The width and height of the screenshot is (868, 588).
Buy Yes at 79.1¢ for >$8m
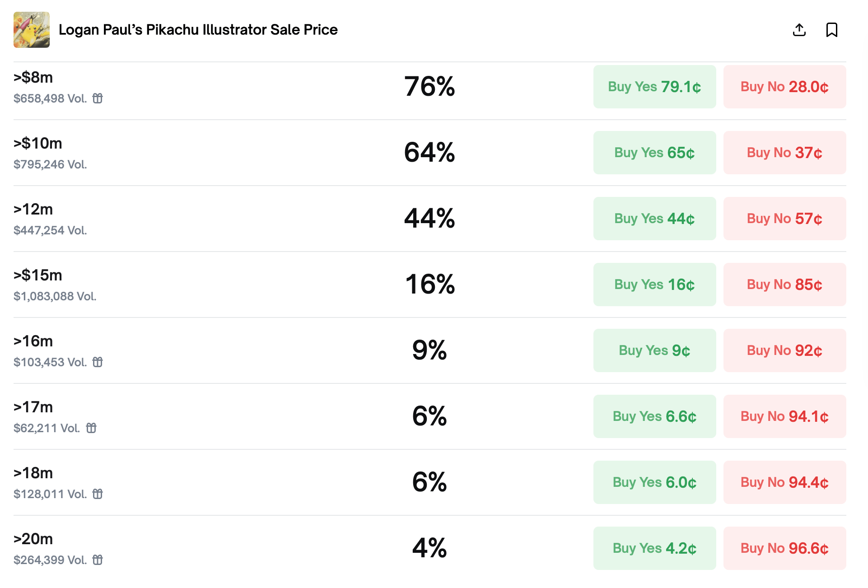pyautogui.click(x=654, y=86)
